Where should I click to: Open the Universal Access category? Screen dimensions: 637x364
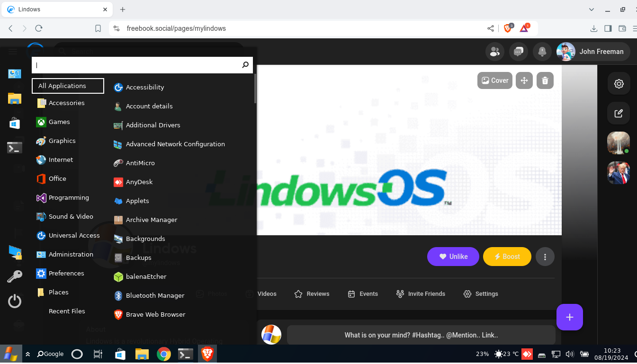click(x=68, y=235)
